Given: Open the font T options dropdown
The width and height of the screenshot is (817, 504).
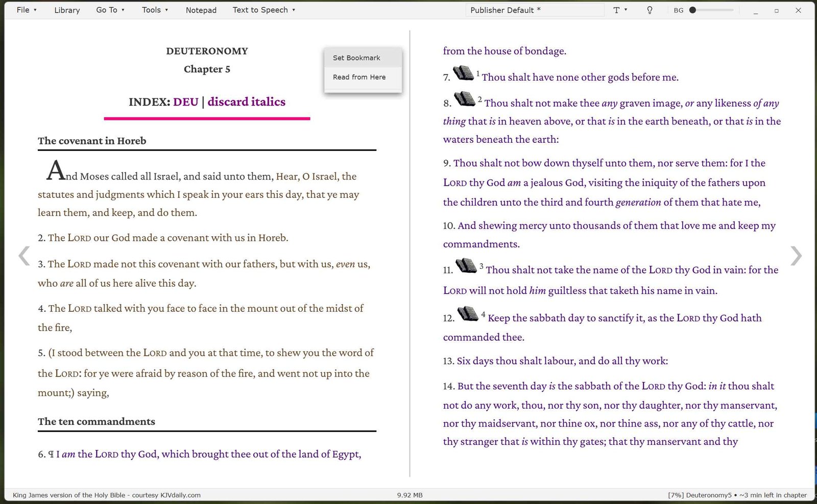Looking at the screenshot, I should (x=620, y=10).
